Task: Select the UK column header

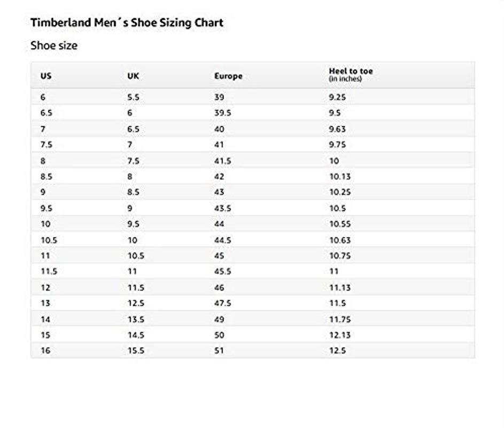Action: pos(133,76)
